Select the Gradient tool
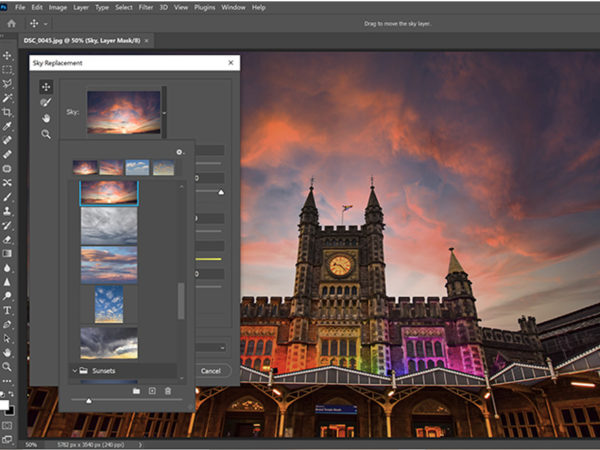The width and height of the screenshot is (600, 450). [7, 253]
